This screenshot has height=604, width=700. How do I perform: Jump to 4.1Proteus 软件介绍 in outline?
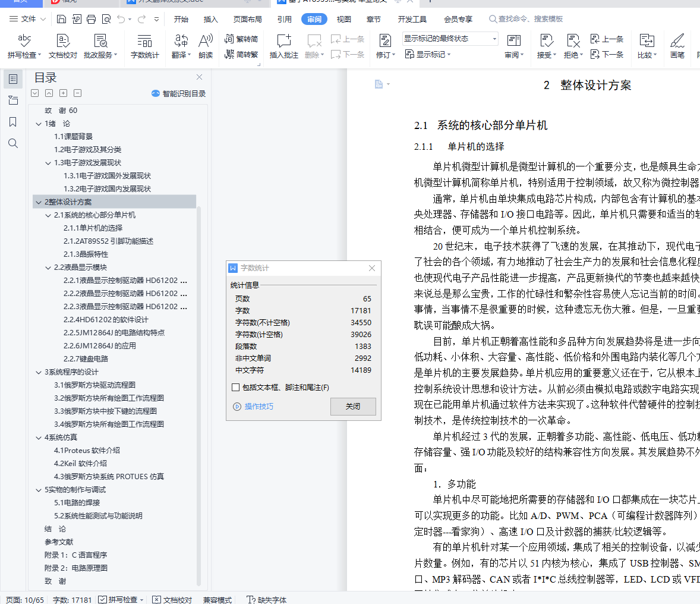pyautogui.click(x=87, y=450)
